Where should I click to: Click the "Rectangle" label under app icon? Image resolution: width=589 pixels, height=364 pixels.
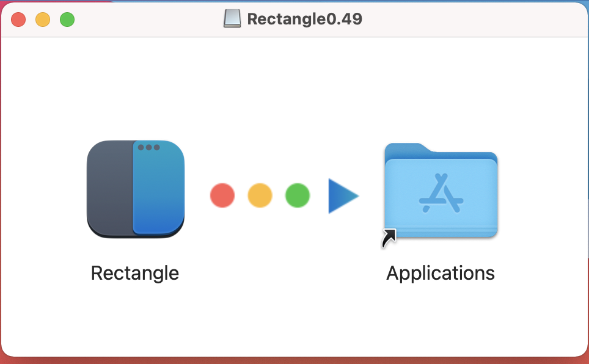click(x=135, y=273)
